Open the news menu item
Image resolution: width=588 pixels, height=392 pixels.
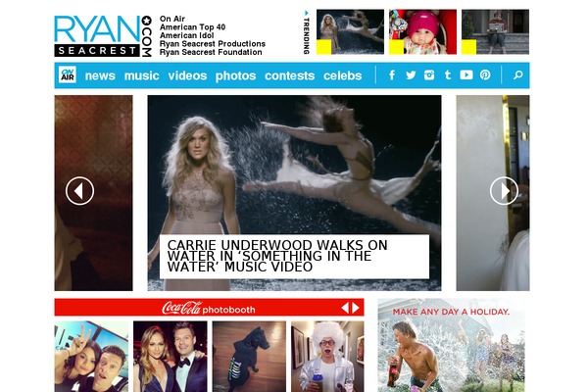(x=100, y=75)
